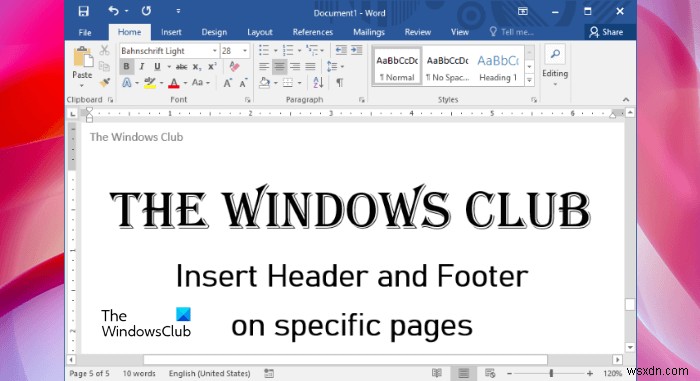Expand the Paste options arrow
Screen dimensions: 700x381
tap(82, 85)
